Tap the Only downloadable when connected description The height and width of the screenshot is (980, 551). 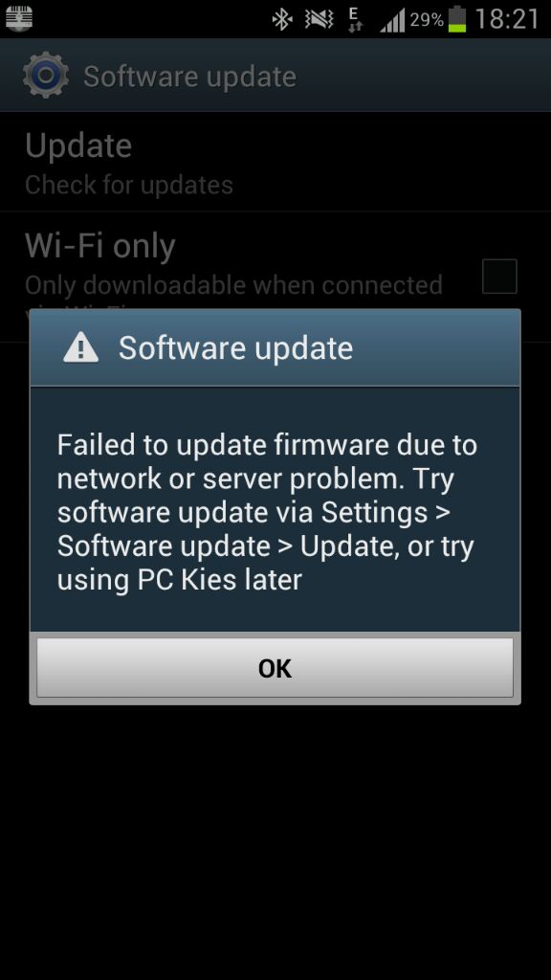(233, 285)
